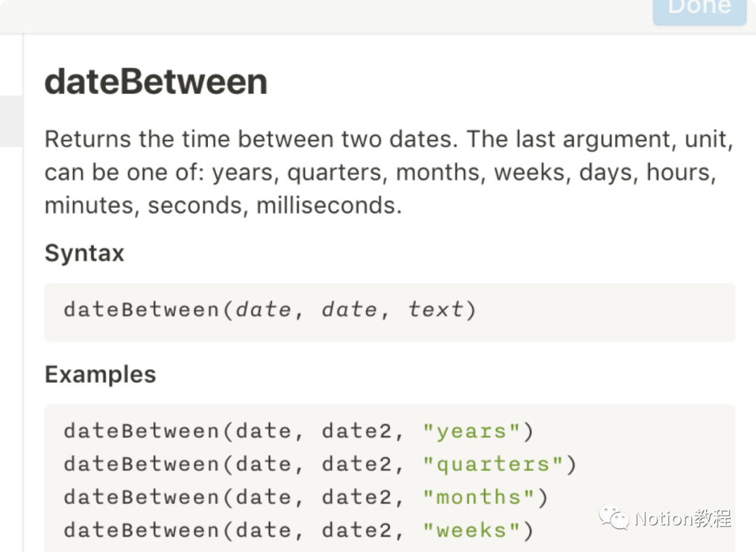Click dateBetween in the first example line
This screenshot has width=756, height=552.
coord(143,431)
